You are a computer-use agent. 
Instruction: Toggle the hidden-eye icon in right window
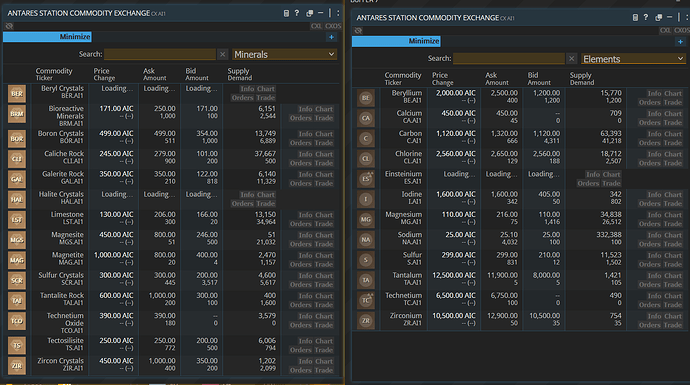coord(358,30)
